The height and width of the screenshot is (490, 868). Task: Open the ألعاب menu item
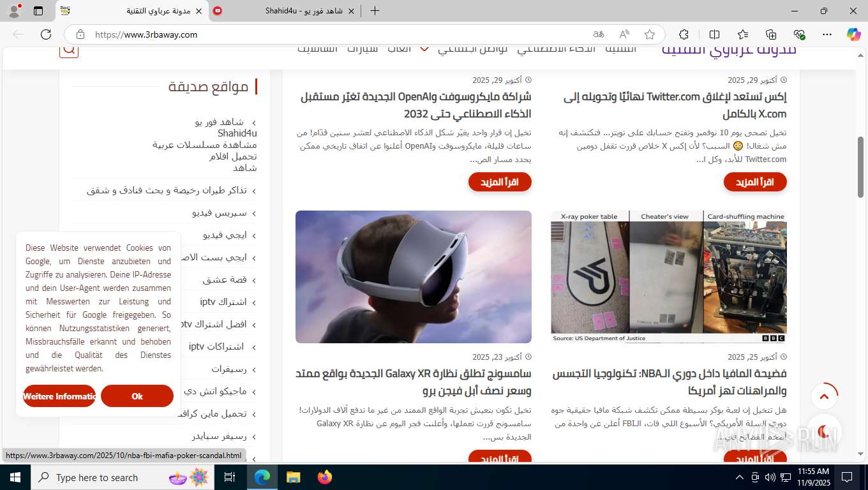(399, 49)
